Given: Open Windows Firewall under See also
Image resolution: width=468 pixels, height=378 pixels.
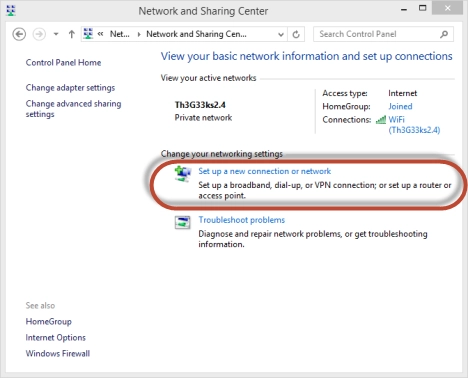Looking at the screenshot, I should click(x=58, y=353).
